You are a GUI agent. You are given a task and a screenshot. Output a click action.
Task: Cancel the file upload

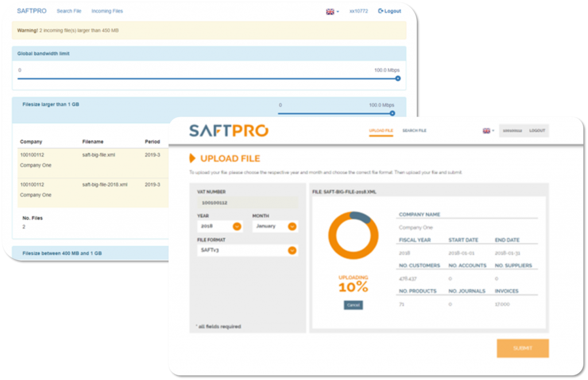(353, 305)
